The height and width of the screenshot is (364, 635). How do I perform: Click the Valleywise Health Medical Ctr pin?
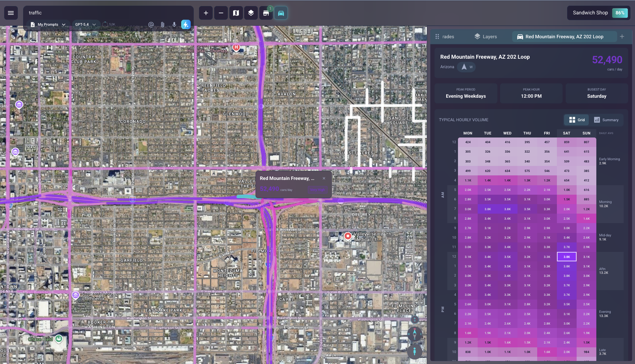point(348,236)
